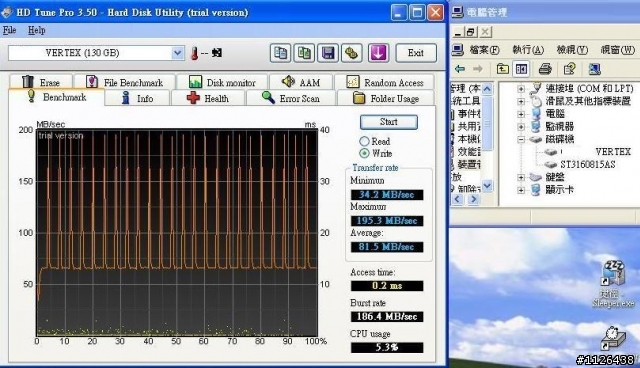Expand the 鍵盤 node
Viewport: 640px width, 368px height.
pos(521,177)
